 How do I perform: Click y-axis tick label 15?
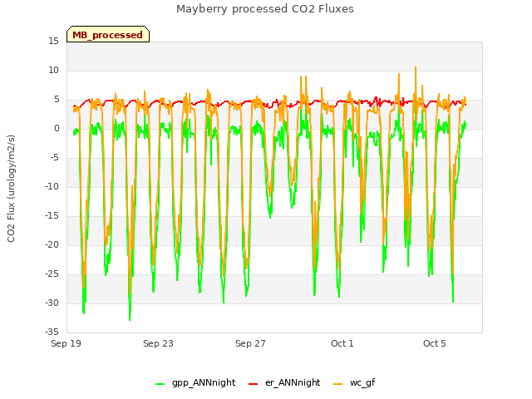tap(53, 42)
